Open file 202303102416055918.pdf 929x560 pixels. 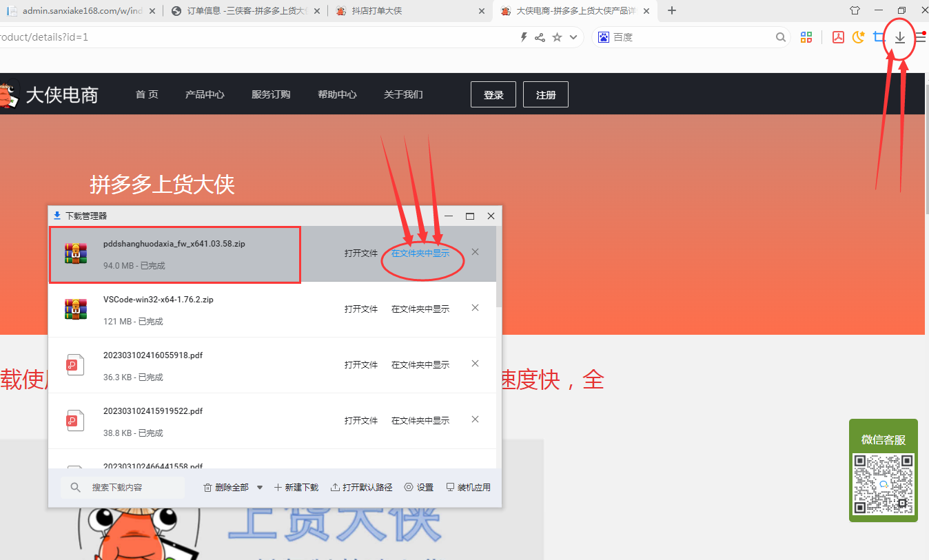pyautogui.click(x=361, y=365)
